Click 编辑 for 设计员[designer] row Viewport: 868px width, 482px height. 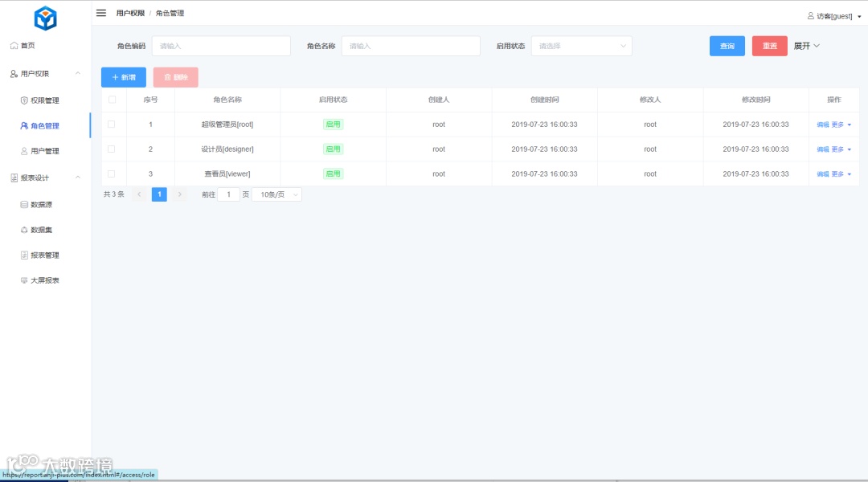click(823, 149)
